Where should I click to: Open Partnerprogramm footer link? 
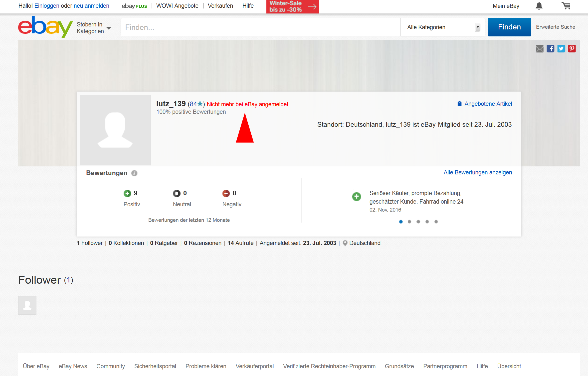[445, 366]
